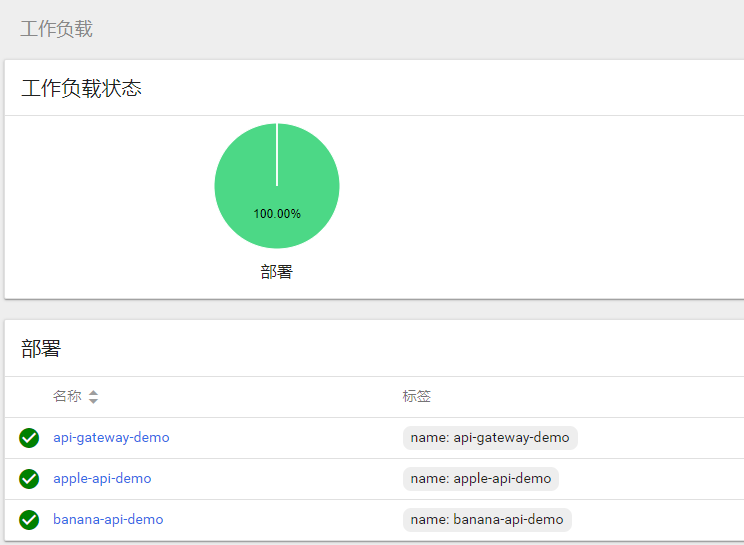The image size is (744, 545).
Task: Open the apple-api-demo deployment link
Action: point(102,478)
